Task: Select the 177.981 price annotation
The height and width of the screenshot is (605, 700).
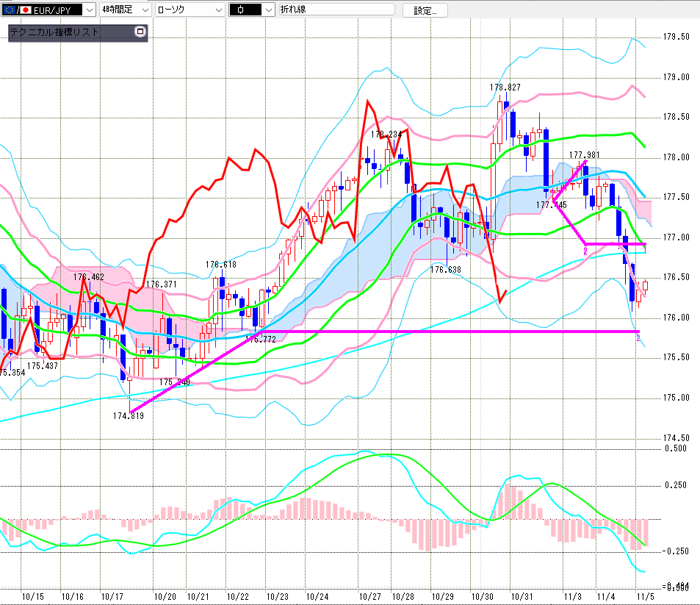Action: click(585, 155)
